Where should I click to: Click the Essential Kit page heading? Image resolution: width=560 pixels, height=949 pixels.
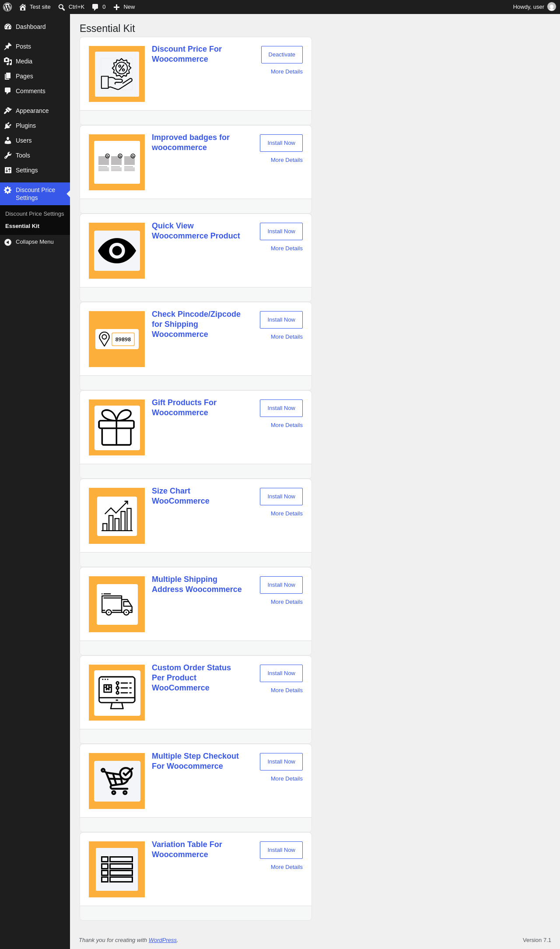[107, 28]
